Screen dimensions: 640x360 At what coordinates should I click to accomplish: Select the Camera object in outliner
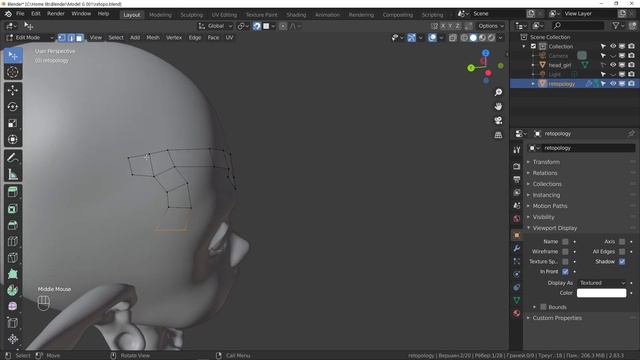(558, 56)
